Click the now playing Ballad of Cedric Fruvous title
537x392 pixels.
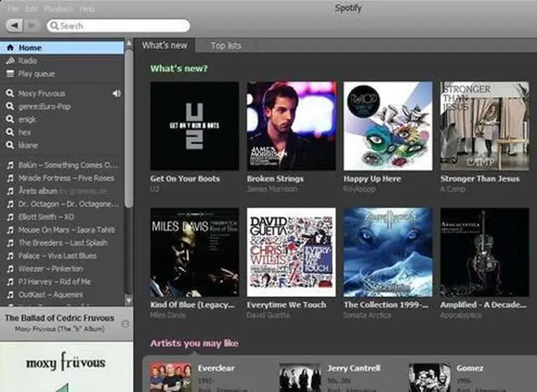click(x=59, y=318)
